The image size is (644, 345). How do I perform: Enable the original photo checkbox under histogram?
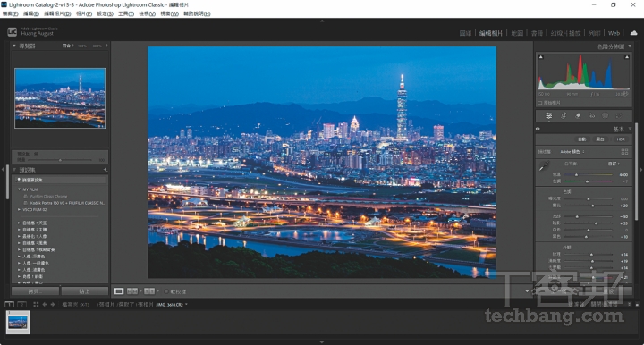[x=539, y=103]
